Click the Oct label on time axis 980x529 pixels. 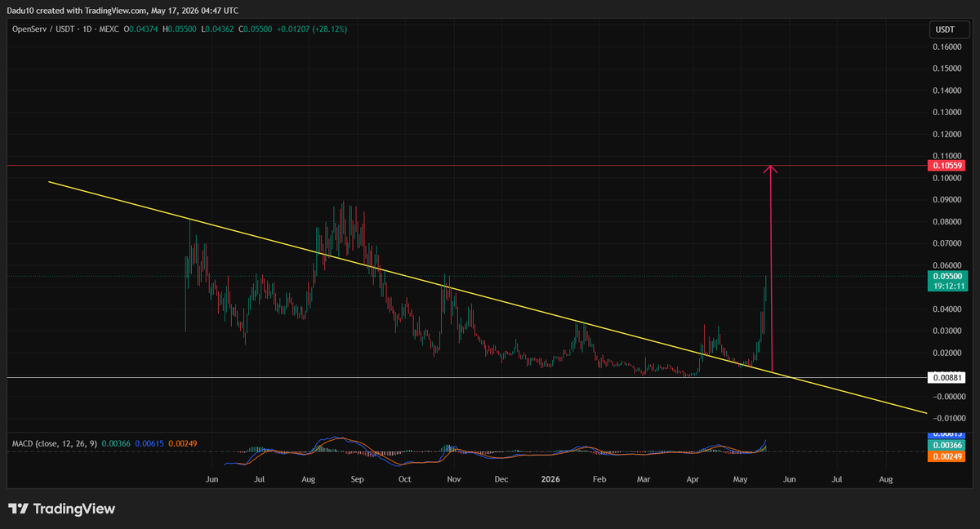click(x=404, y=480)
